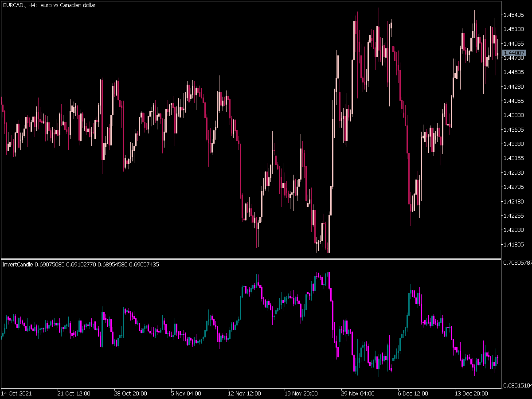Click the 12 Nov 12:00 time label
The height and width of the screenshot is (399, 532).
pos(244,393)
